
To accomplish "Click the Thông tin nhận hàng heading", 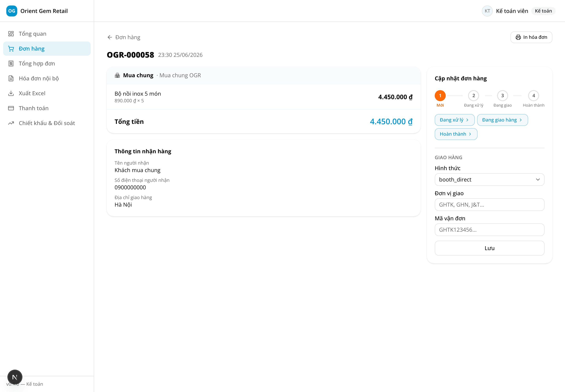I will [x=143, y=151].
